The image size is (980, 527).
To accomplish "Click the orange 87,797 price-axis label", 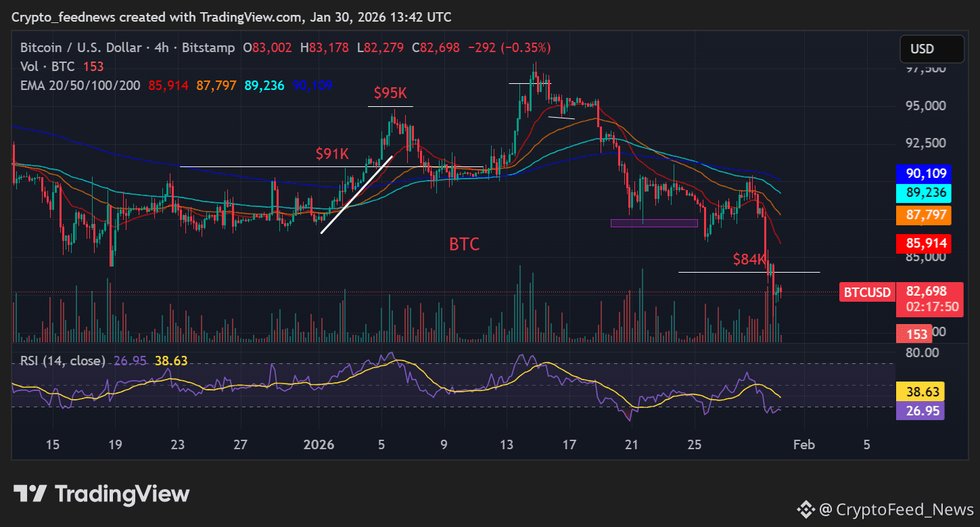I will 925,216.
